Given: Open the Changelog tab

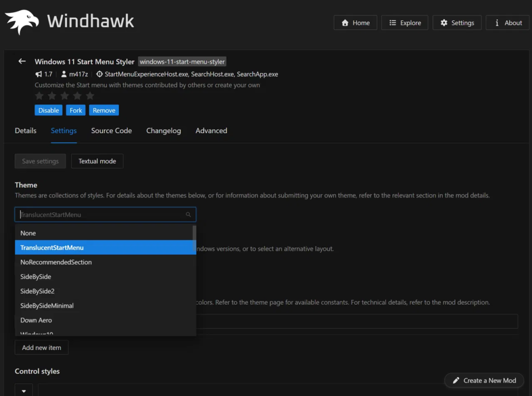Looking at the screenshot, I should click(164, 130).
